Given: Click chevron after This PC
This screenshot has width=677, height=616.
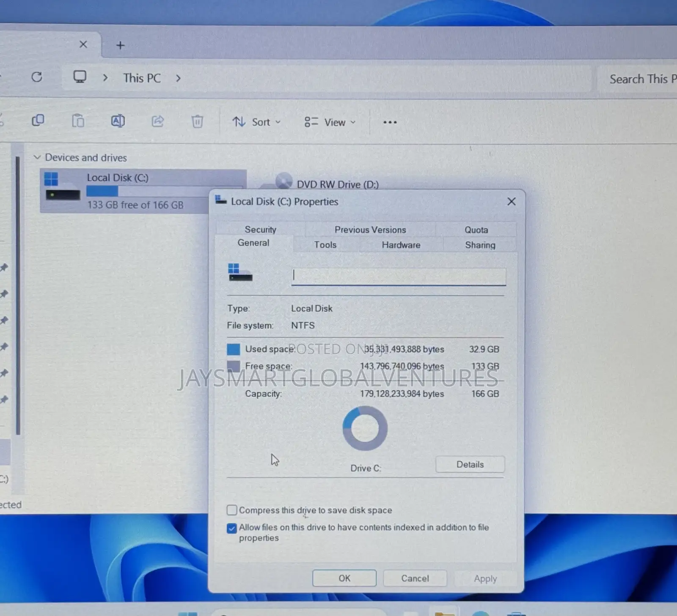Looking at the screenshot, I should click(x=178, y=78).
